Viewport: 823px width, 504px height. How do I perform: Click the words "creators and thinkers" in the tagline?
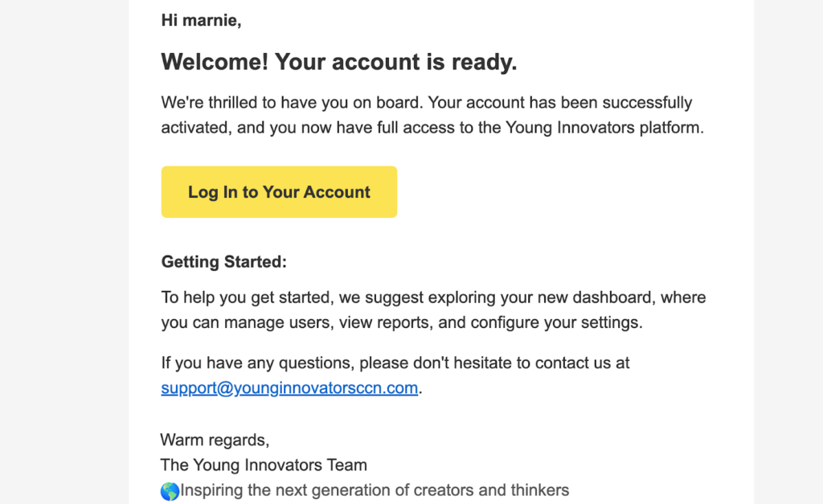point(491,490)
